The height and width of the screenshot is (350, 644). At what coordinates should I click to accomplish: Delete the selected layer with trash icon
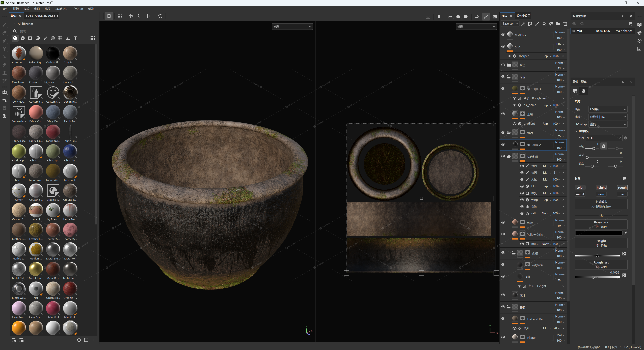click(565, 23)
